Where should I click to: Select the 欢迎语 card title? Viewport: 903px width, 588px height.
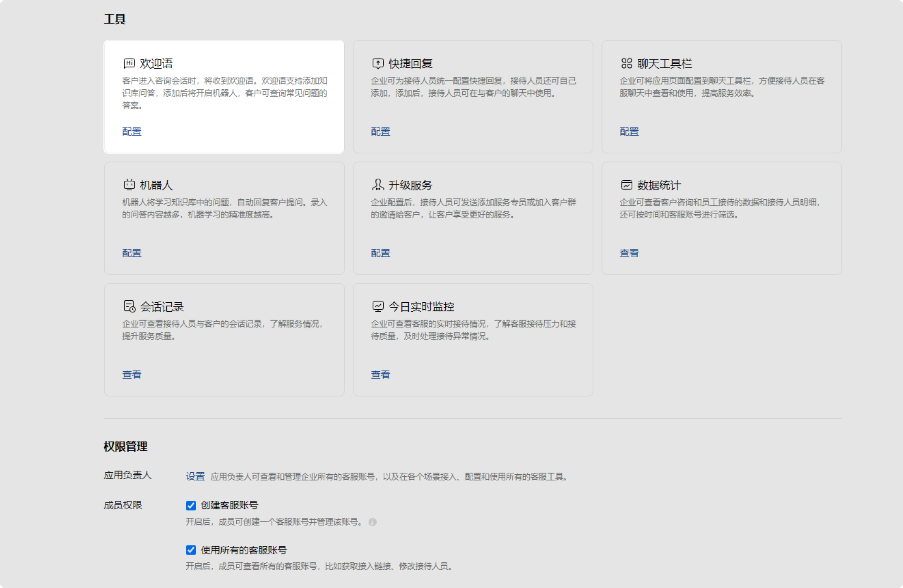pos(156,63)
